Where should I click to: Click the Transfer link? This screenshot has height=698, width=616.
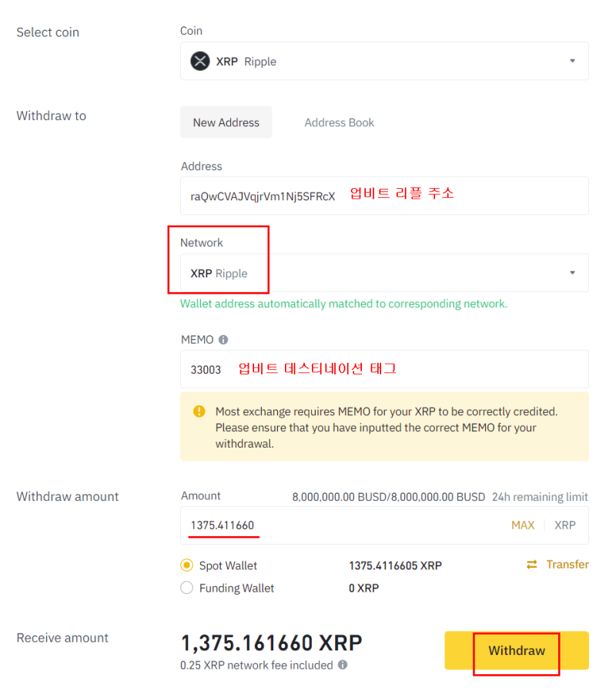567,565
